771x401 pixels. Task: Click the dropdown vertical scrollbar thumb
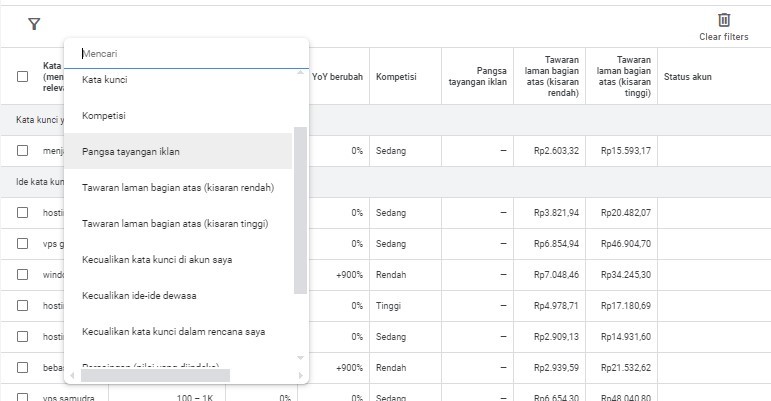(x=300, y=210)
